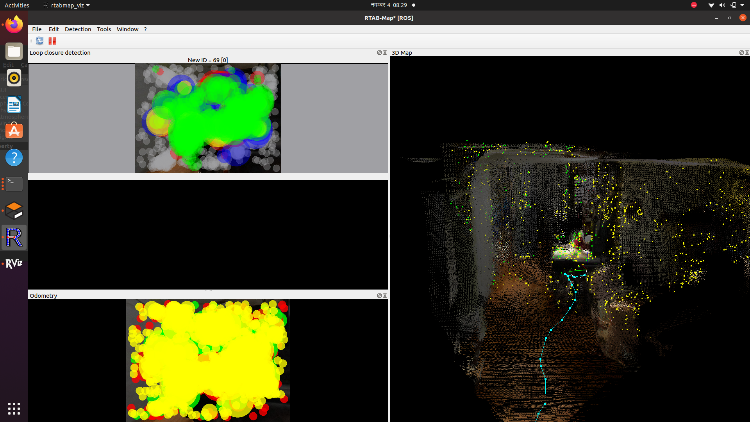This screenshot has height=422, width=750.
Task: Pause mapping with the red pause button
Action: [x=52, y=41]
